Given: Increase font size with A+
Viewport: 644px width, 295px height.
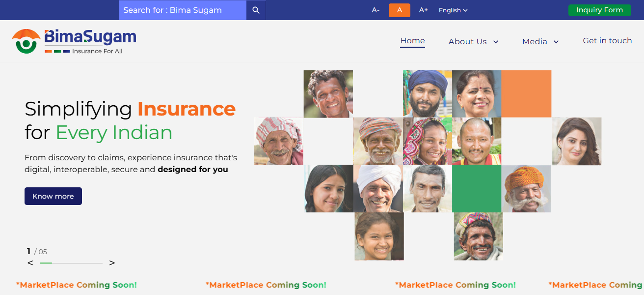Looking at the screenshot, I should (x=423, y=10).
